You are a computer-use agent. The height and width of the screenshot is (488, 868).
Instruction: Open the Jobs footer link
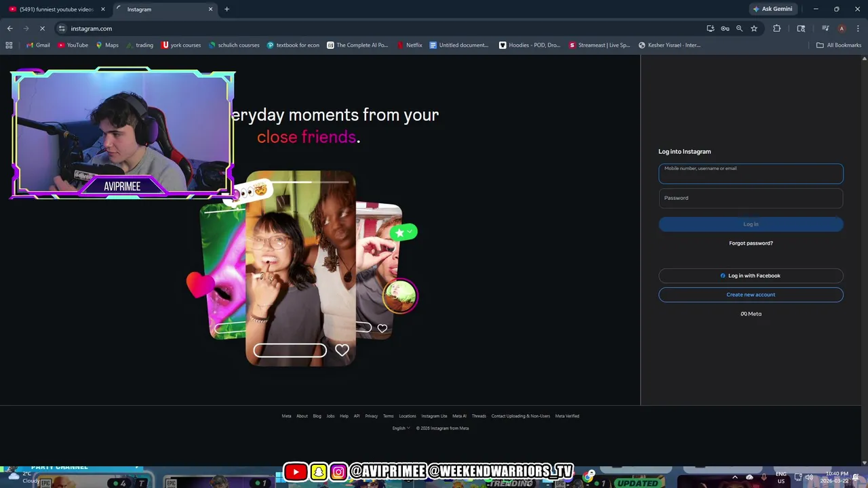330,416
